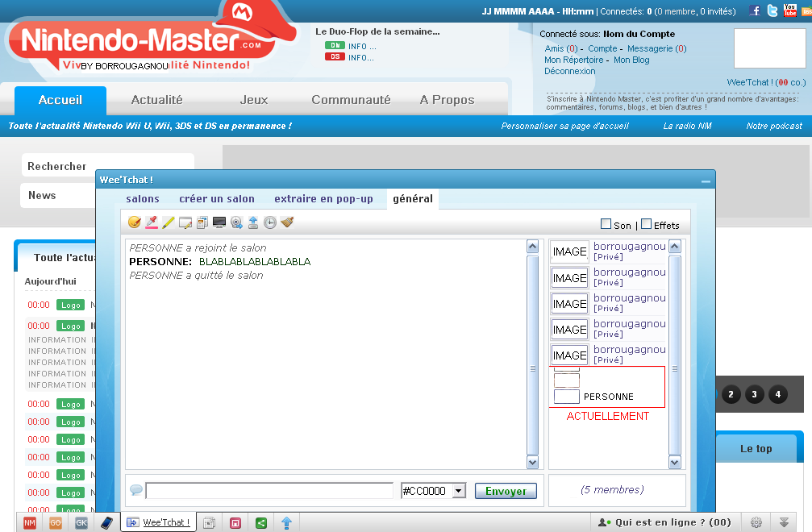Open the Compte account link
812x532 pixels.
[602, 48]
